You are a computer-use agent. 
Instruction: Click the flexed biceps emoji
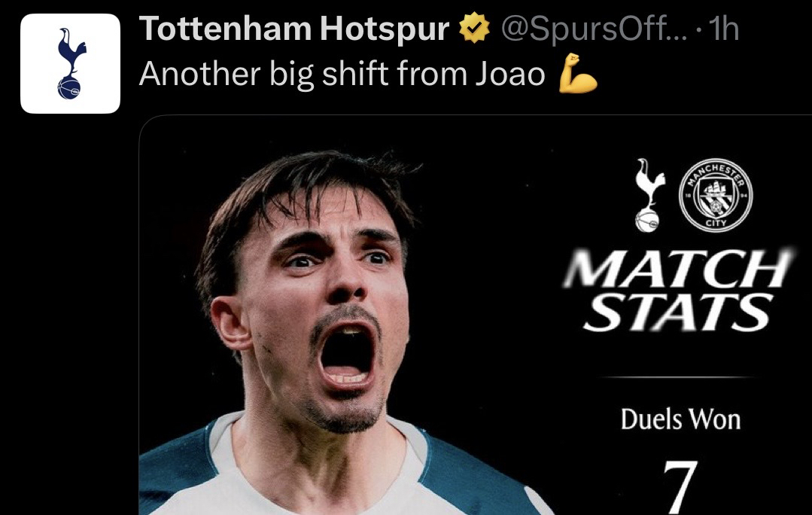578,73
